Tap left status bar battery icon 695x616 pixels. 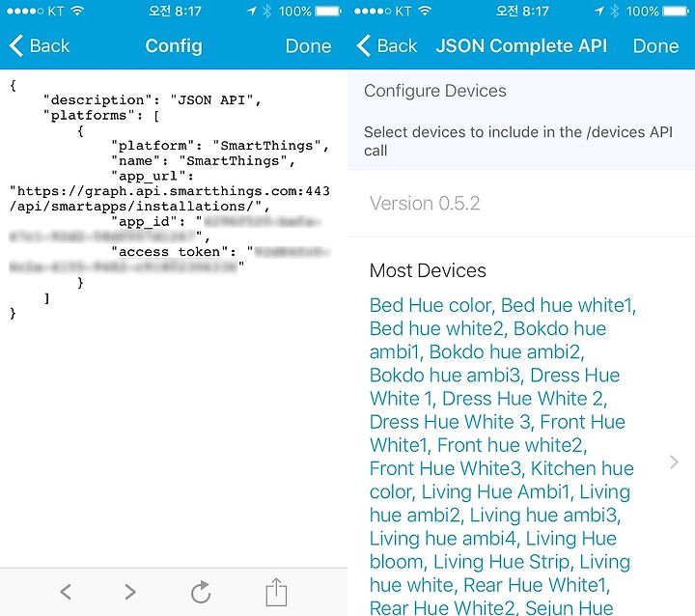(327, 11)
